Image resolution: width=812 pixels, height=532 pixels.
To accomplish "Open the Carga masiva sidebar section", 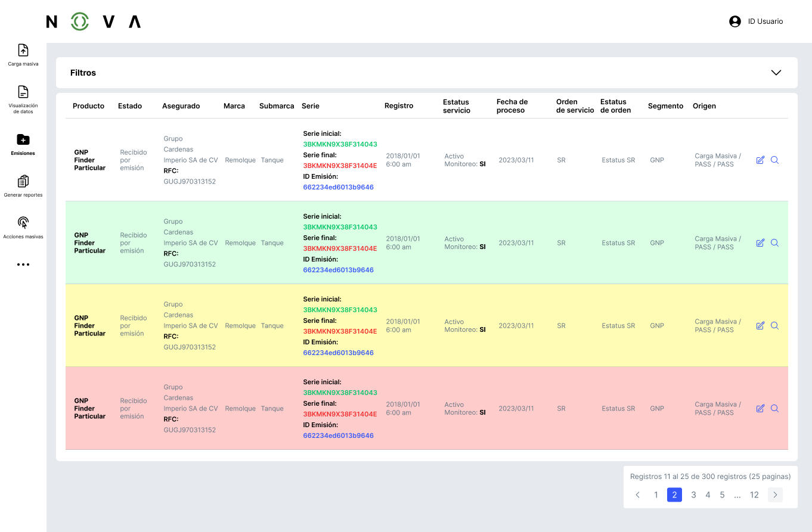I will (23, 55).
